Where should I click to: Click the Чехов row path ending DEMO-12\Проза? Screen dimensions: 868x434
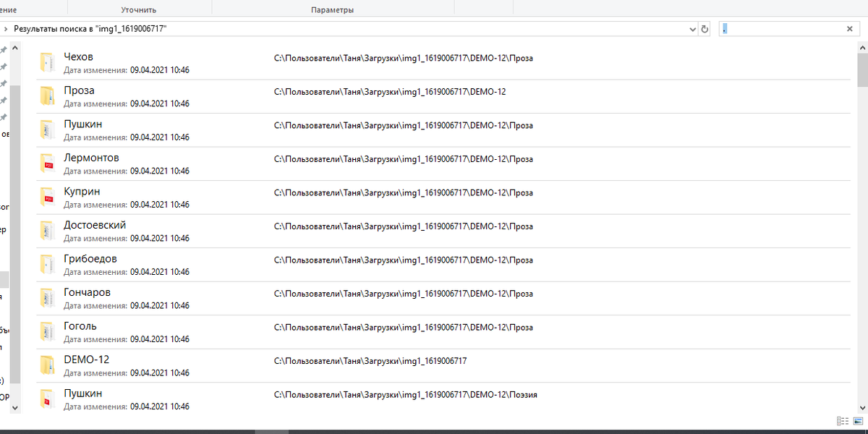coord(404,58)
